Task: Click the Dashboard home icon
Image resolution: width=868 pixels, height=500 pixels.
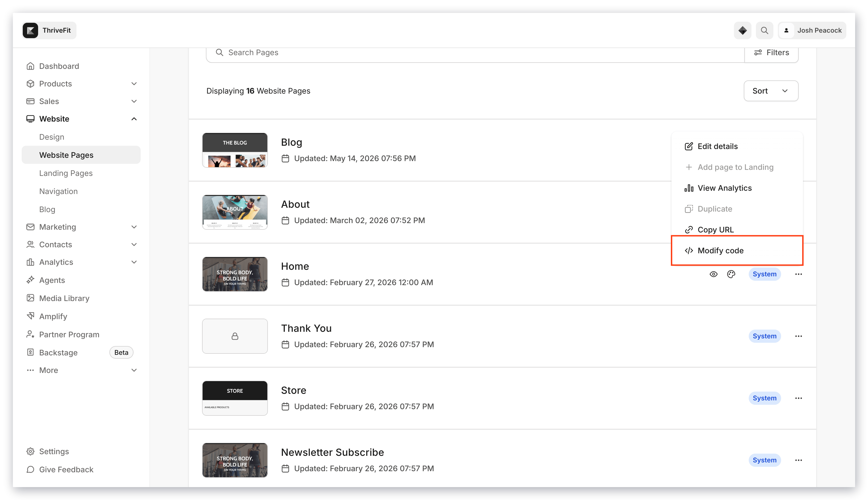Action: (x=30, y=66)
